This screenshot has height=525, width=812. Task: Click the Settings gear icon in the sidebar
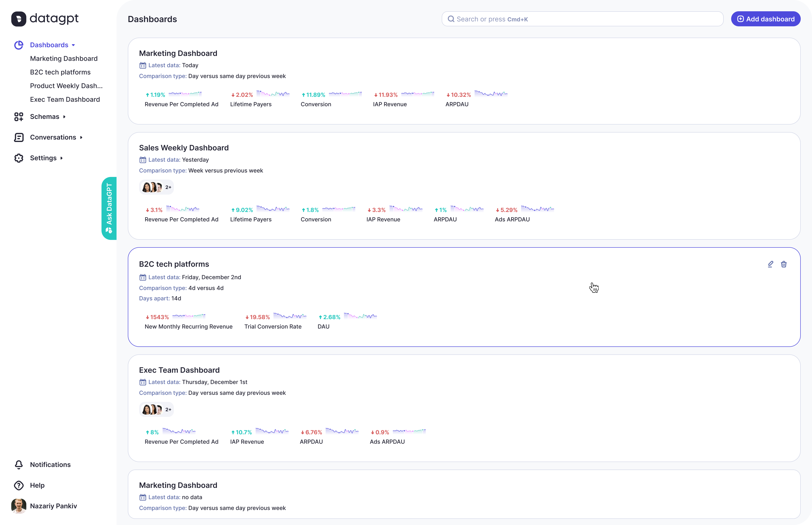[19, 158]
